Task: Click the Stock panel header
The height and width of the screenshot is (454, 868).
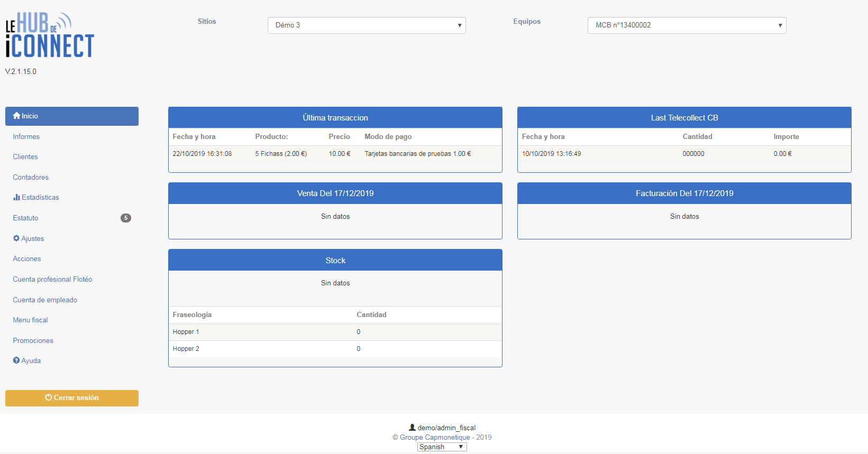Action: tap(335, 261)
